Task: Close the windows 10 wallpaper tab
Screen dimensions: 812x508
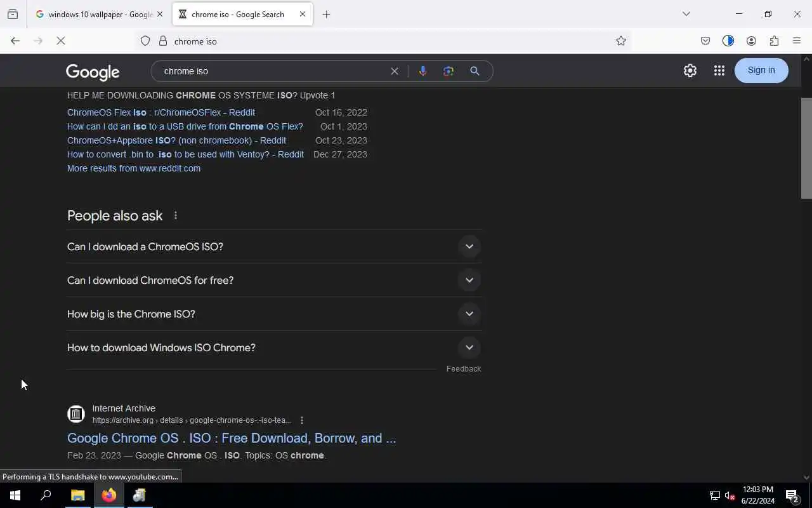Action: click(x=160, y=14)
